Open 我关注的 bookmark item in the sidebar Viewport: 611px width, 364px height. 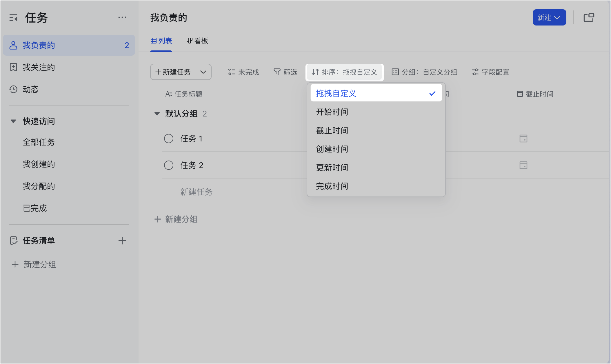click(x=39, y=67)
